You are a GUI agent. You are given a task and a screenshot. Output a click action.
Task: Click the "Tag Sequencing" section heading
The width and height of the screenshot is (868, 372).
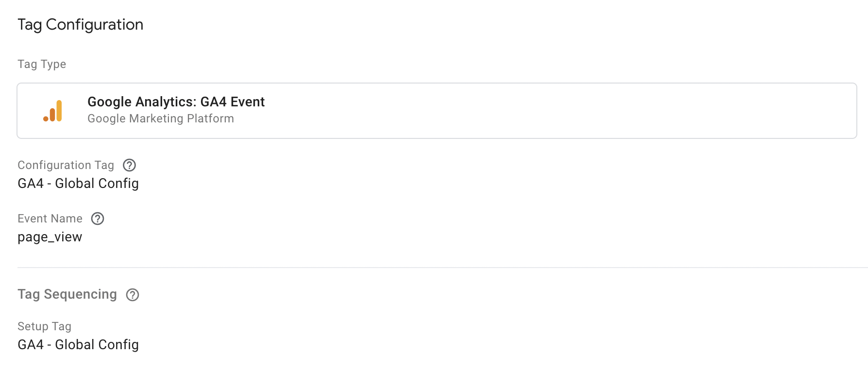click(x=67, y=294)
